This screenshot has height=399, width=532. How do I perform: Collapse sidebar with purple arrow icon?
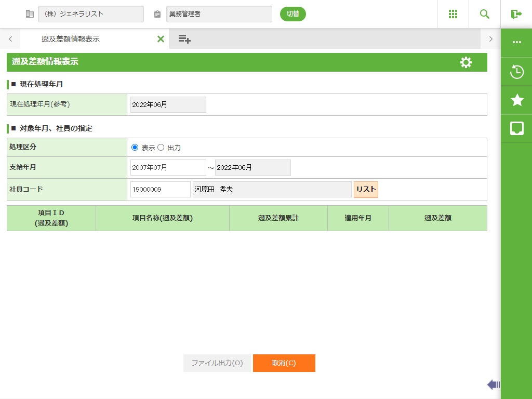493,384
